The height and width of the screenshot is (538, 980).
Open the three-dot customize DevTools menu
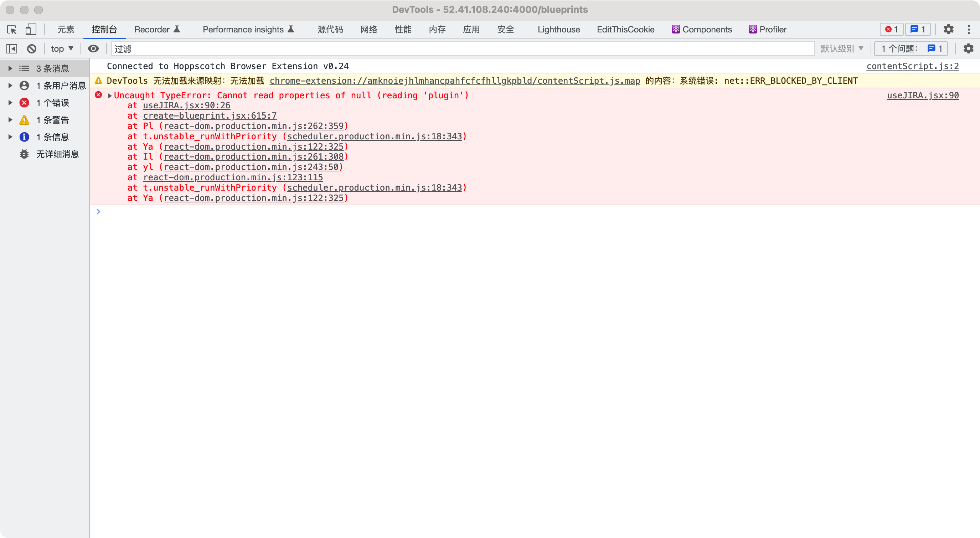[x=969, y=29]
